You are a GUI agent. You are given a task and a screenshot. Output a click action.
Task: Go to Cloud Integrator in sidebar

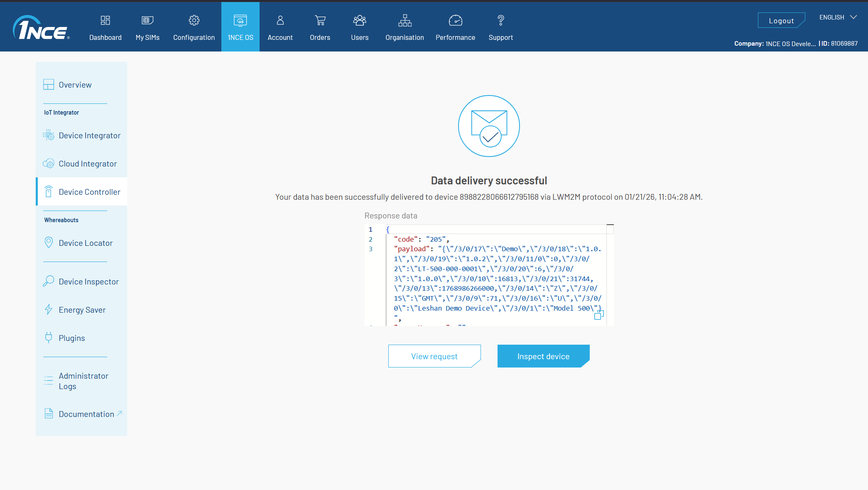point(87,164)
